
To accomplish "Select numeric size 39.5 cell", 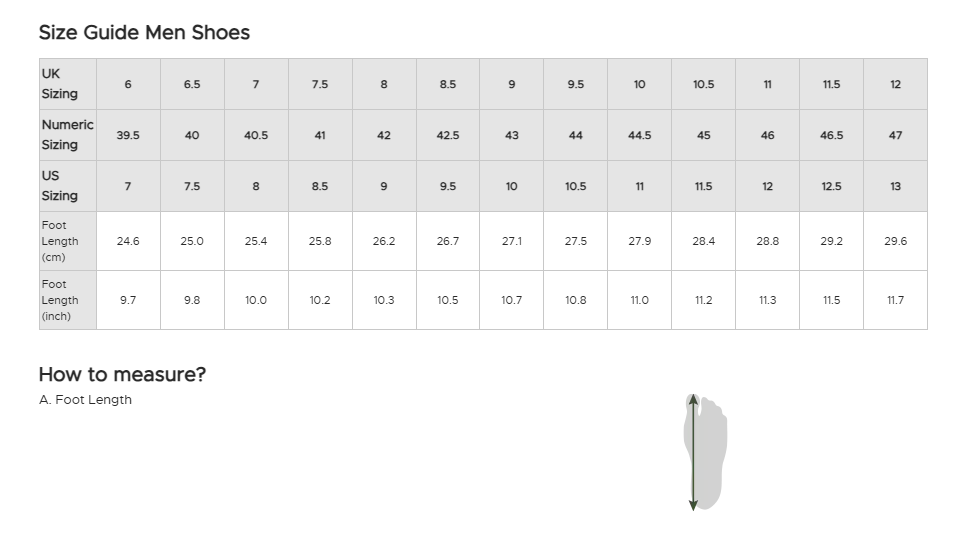I will (128, 135).
